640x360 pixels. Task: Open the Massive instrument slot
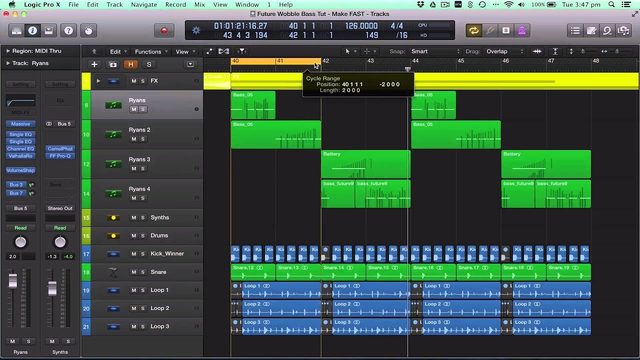coord(20,124)
